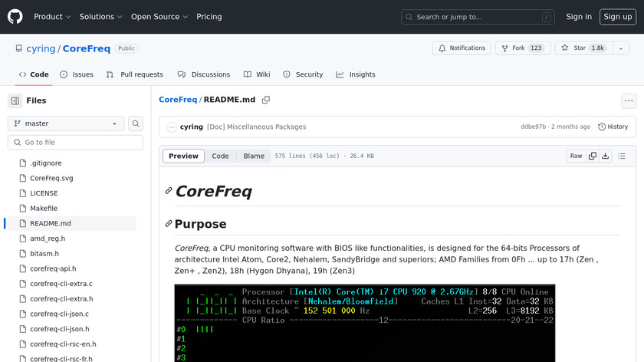This screenshot has width=644, height=362.
Task: Select the Blame view
Action: pyautogui.click(x=254, y=156)
